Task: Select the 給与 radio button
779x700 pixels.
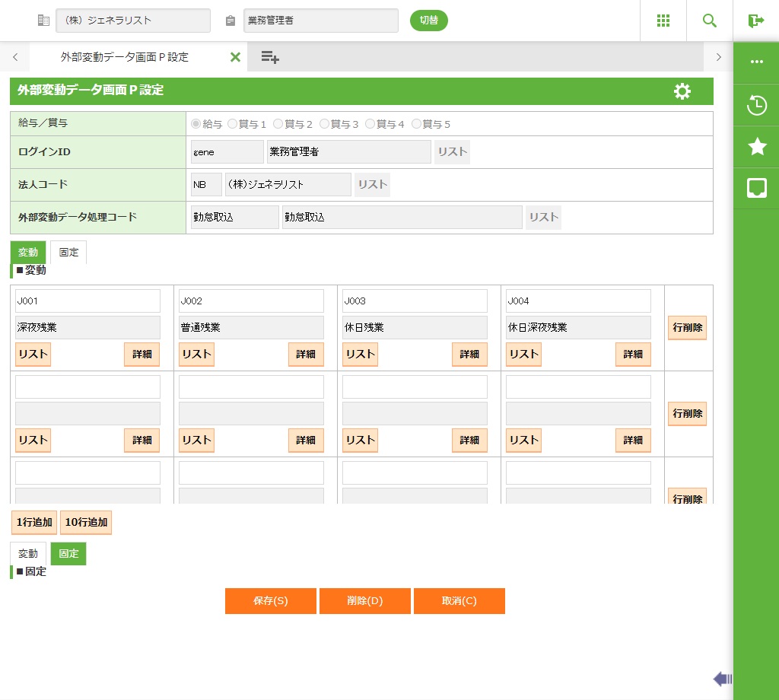Action: pyautogui.click(x=196, y=124)
